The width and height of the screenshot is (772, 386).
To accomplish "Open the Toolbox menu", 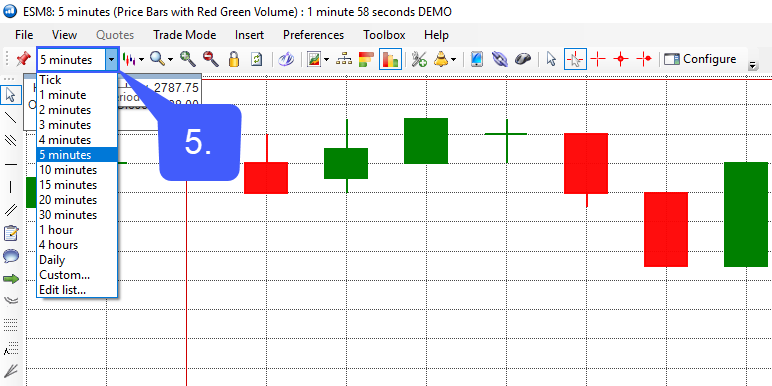I will tap(384, 35).
